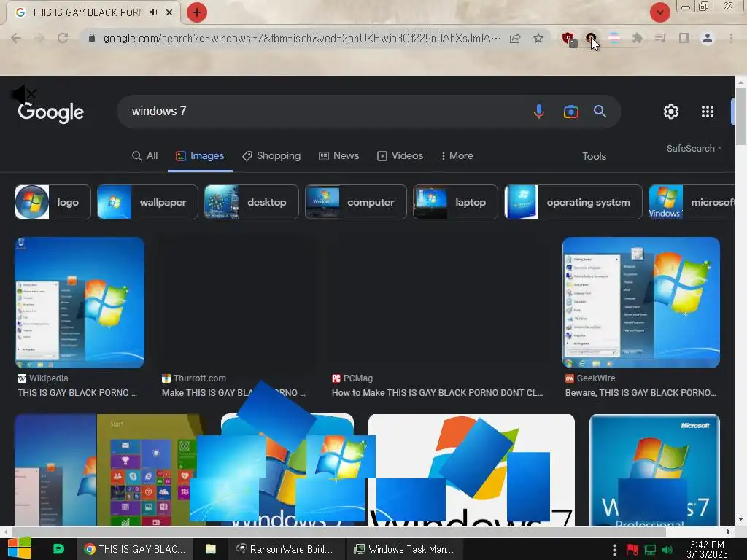Switch to the News tab
The height and width of the screenshot is (560, 747).
338,156
